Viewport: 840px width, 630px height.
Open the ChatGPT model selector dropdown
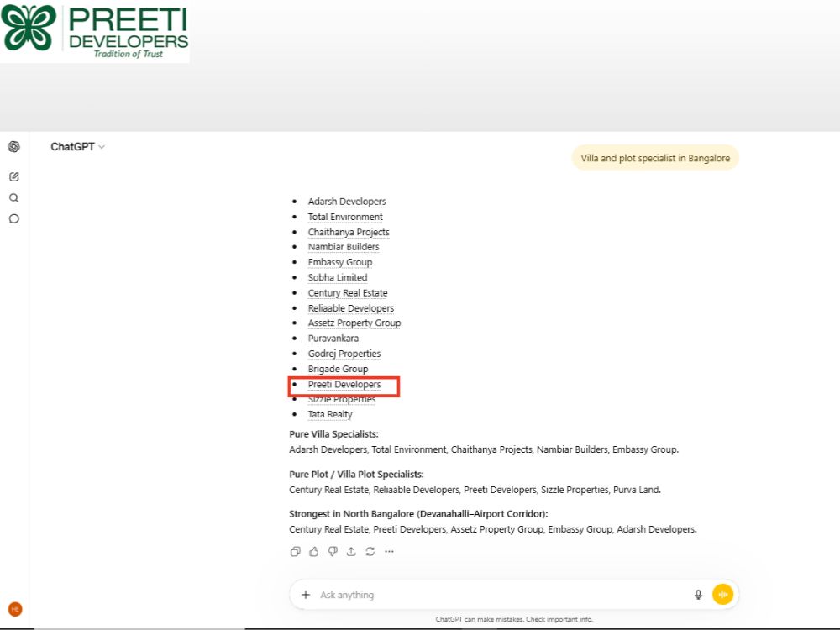[x=77, y=147]
